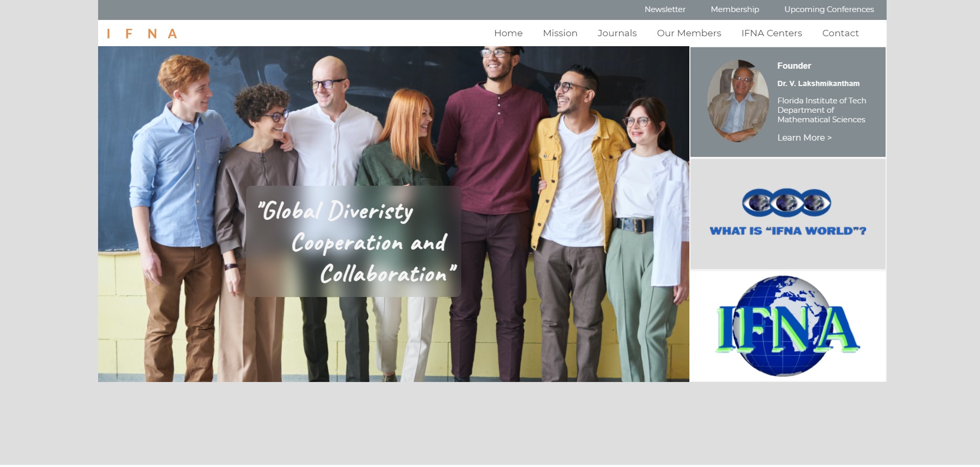Select the Home menu item

tap(508, 33)
